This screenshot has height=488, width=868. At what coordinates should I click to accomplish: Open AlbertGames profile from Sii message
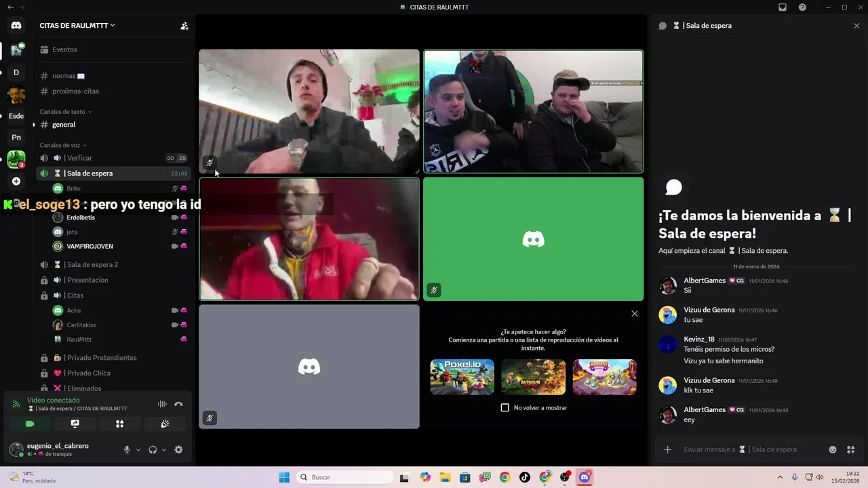point(705,280)
